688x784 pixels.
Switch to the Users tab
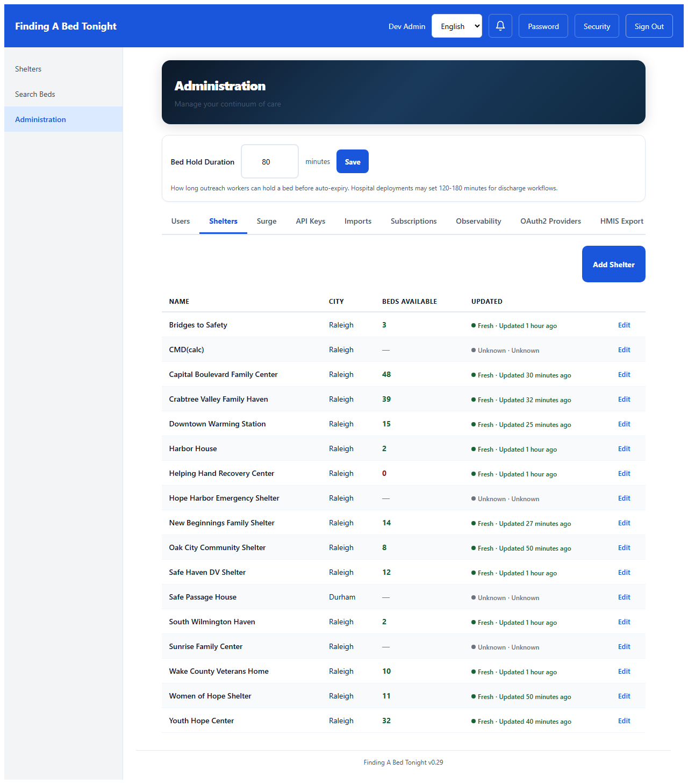click(180, 221)
